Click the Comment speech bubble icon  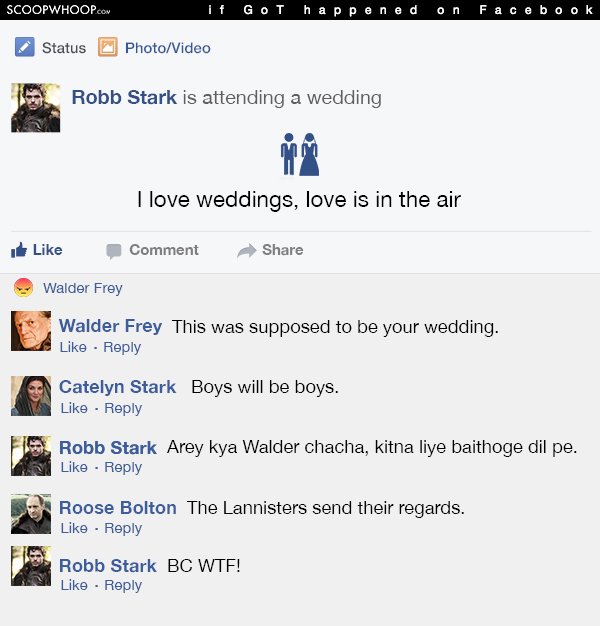[x=114, y=252]
